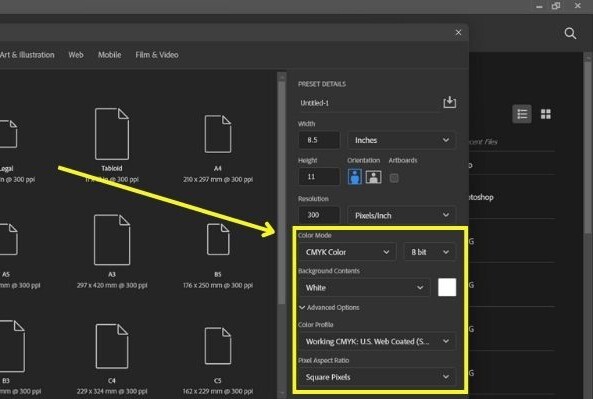Click the text 297 x 420 mm @ 300 ppi
This screenshot has height=399, width=593.
pos(112,286)
